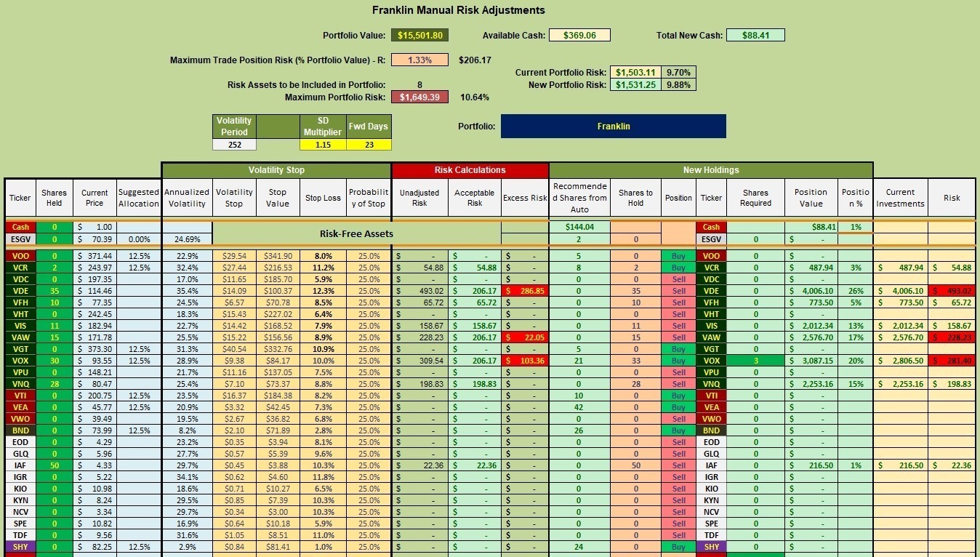This screenshot has height=557, width=980.
Task: Select the $144.04 cell in the Cash row
Action: point(579,227)
